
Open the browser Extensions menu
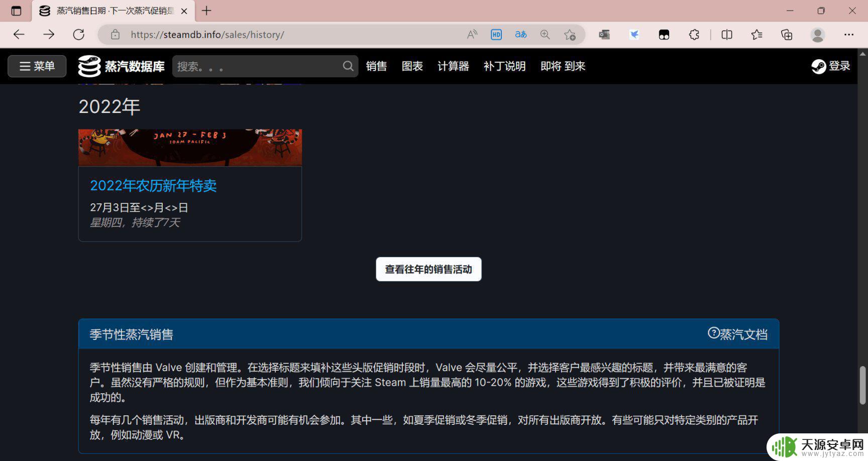pyautogui.click(x=694, y=35)
